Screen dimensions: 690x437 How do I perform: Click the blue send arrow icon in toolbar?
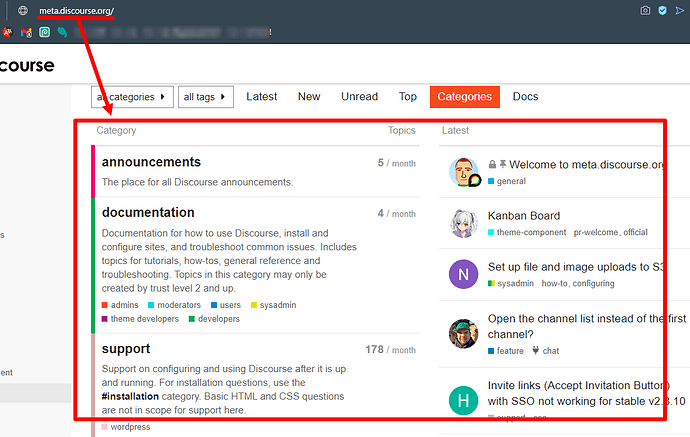[680, 11]
